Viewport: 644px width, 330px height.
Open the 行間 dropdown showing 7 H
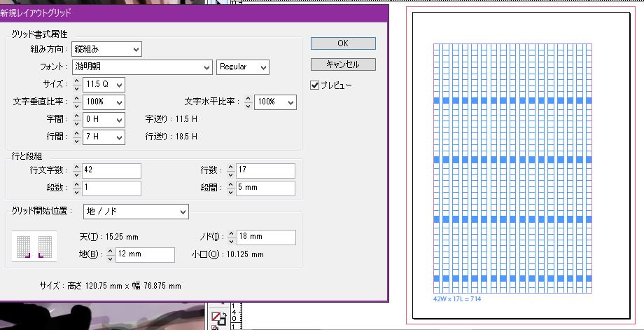tap(104, 137)
